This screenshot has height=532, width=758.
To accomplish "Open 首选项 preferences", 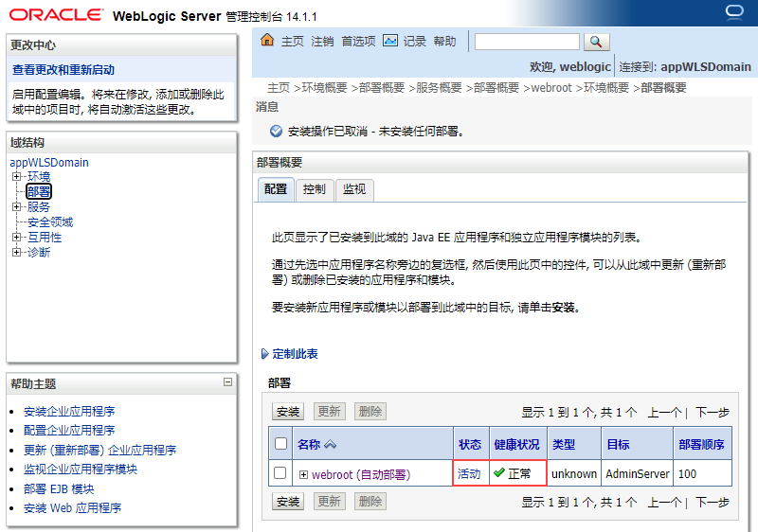I will click(358, 42).
